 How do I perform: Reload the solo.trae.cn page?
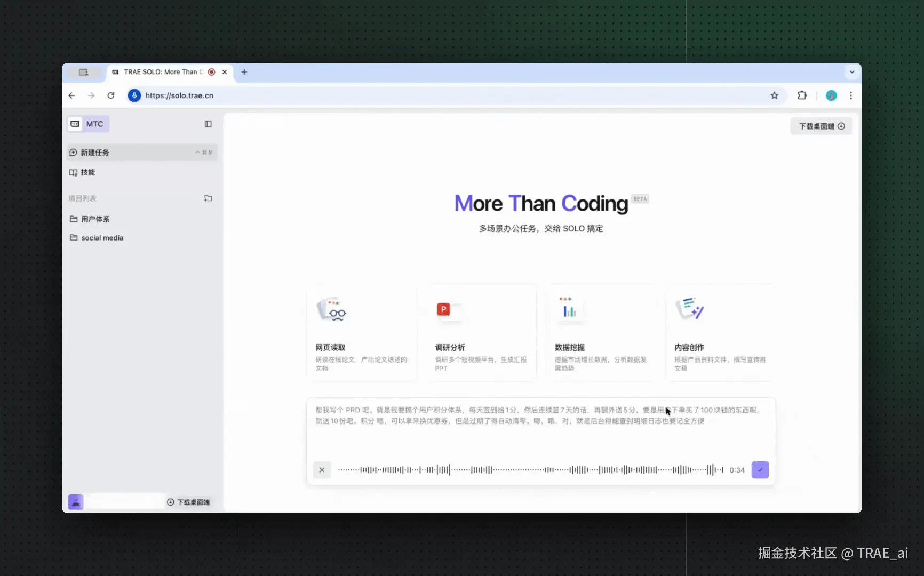[x=111, y=95]
